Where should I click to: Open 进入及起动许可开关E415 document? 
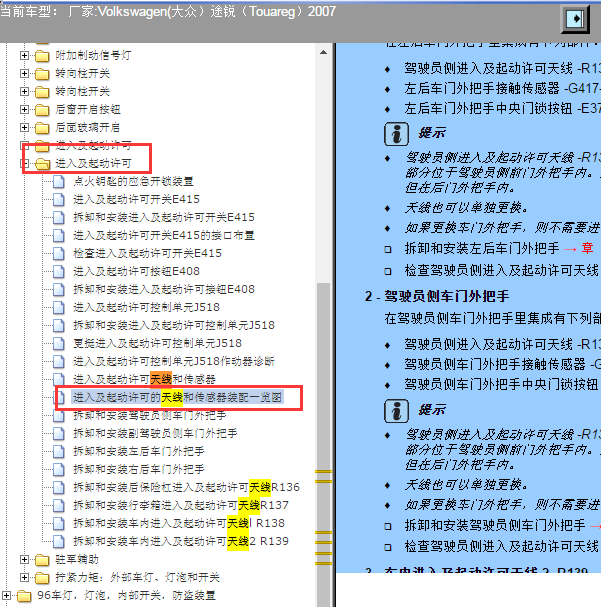[x=136, y=199]
